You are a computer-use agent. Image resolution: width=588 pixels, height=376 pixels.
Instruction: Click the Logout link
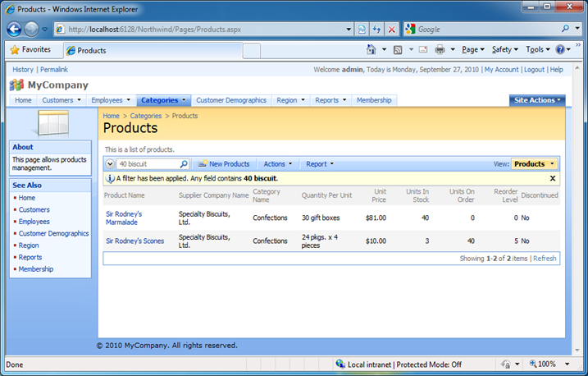[533, 70]
